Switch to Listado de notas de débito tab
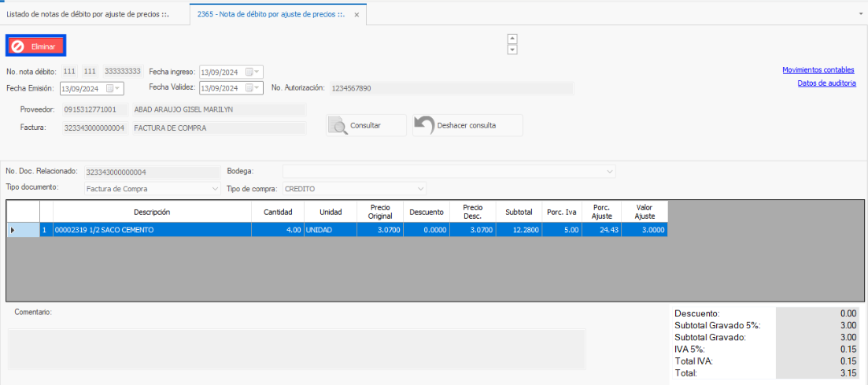This screenshot has height=385, width=868. click(x=88, y=15)
